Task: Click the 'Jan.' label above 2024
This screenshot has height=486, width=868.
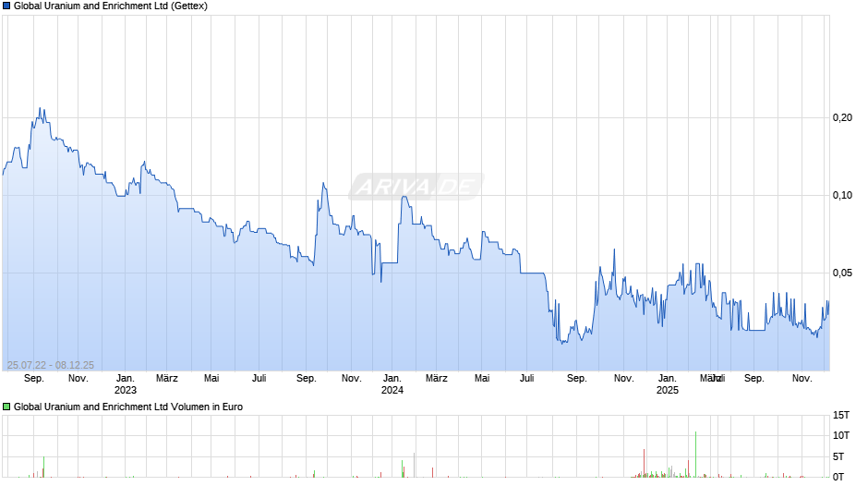Action: click(392, 379)
